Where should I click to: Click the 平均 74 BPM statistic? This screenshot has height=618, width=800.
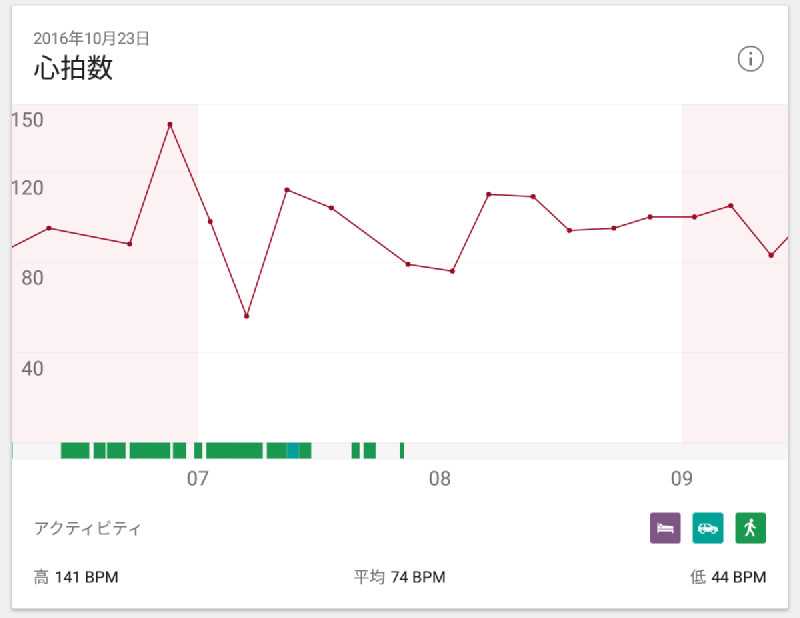coord(399,577)
